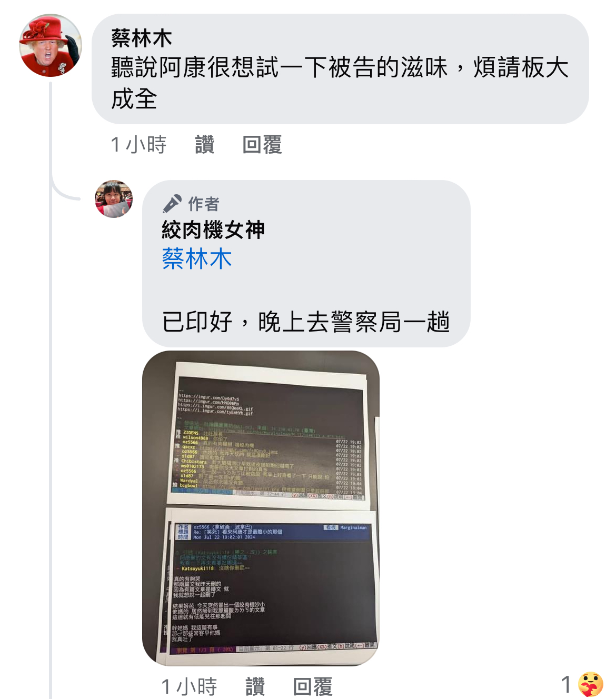616x699 pixels.
Task: Reply to 絞肉機女神's comment
Action: click(x=312, y=687)
